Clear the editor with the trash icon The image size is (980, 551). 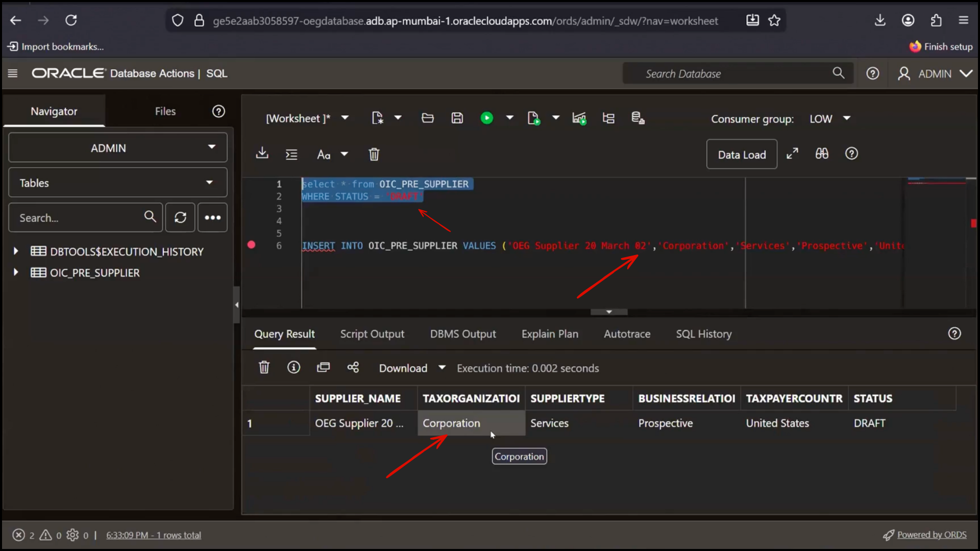click(374, 154)
